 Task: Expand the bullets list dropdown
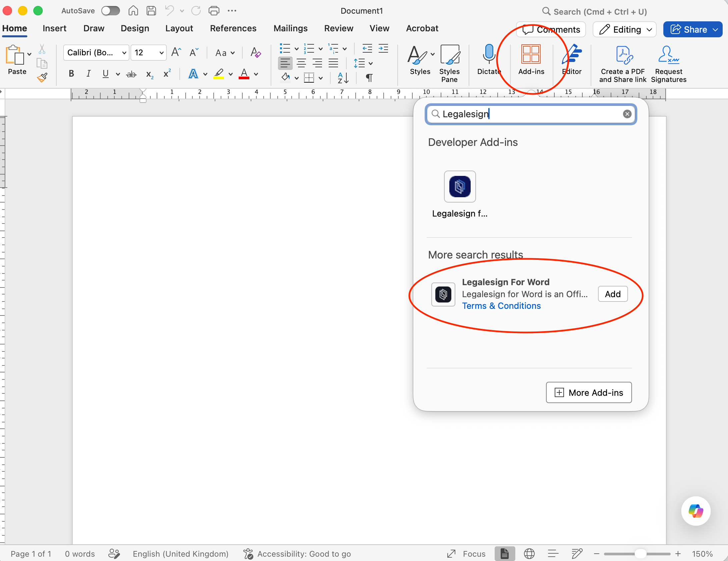point(297,49)
